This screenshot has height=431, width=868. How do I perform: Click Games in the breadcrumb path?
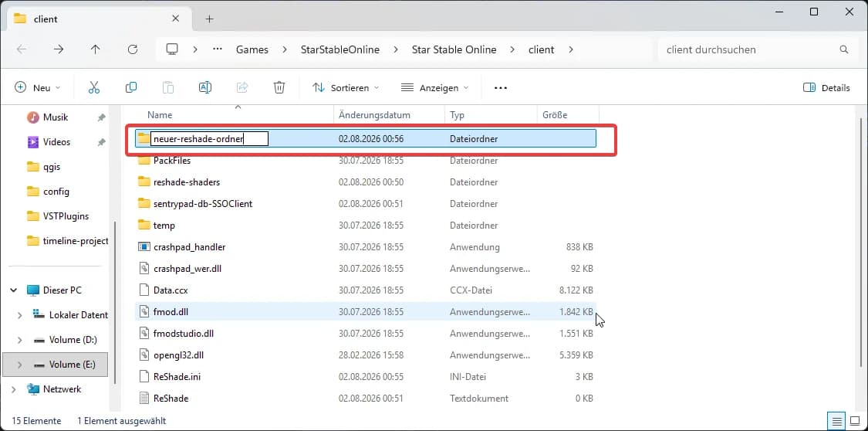(x=252, y=49)
